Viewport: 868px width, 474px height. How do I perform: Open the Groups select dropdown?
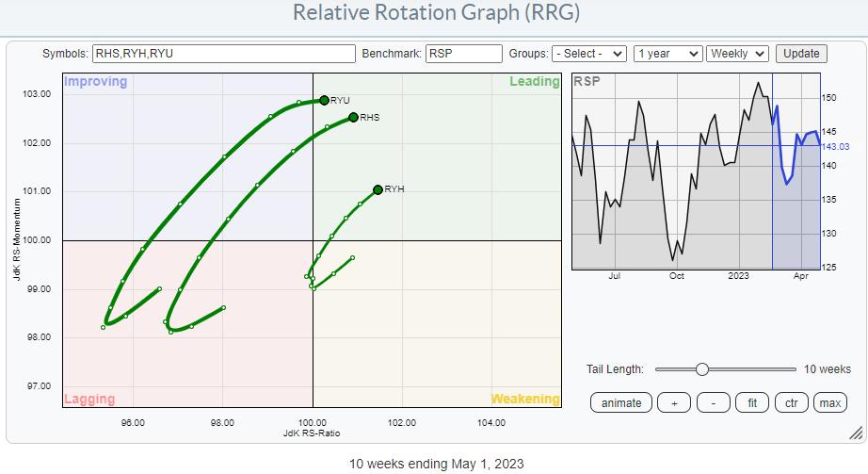point(589,54)
